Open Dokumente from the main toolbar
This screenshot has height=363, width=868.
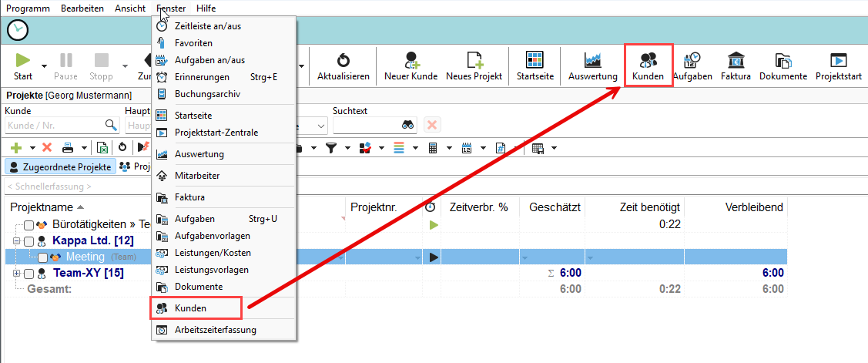783,66
